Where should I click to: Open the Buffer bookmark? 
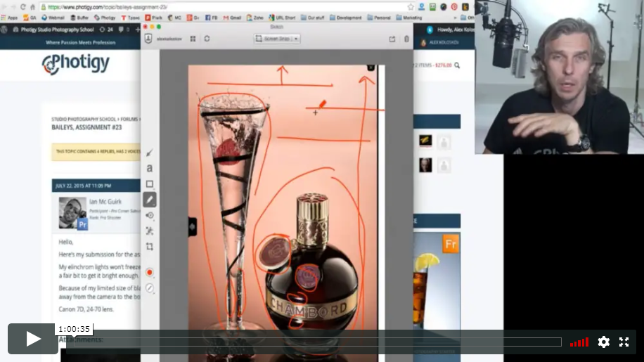point(79,18)
